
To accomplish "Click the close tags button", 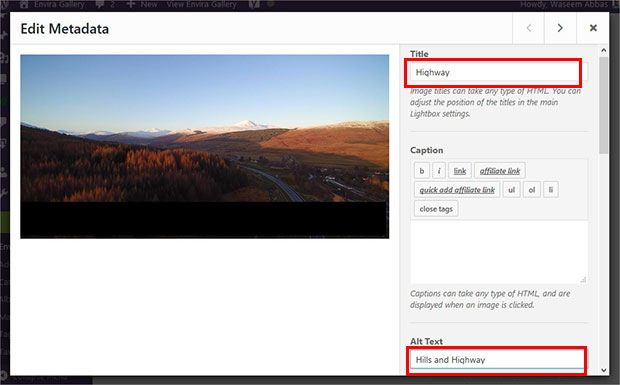I will point(436,209).
